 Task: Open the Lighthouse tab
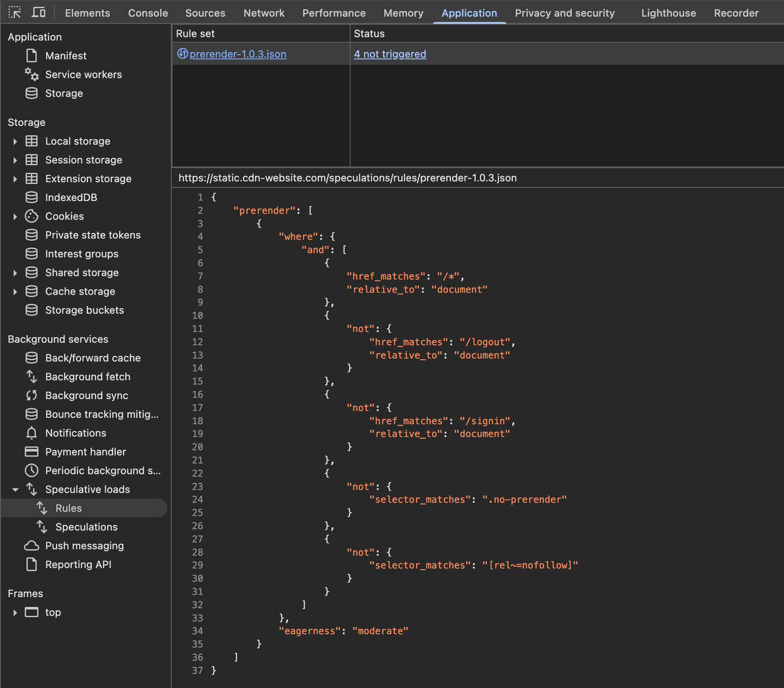coord(668,13)
